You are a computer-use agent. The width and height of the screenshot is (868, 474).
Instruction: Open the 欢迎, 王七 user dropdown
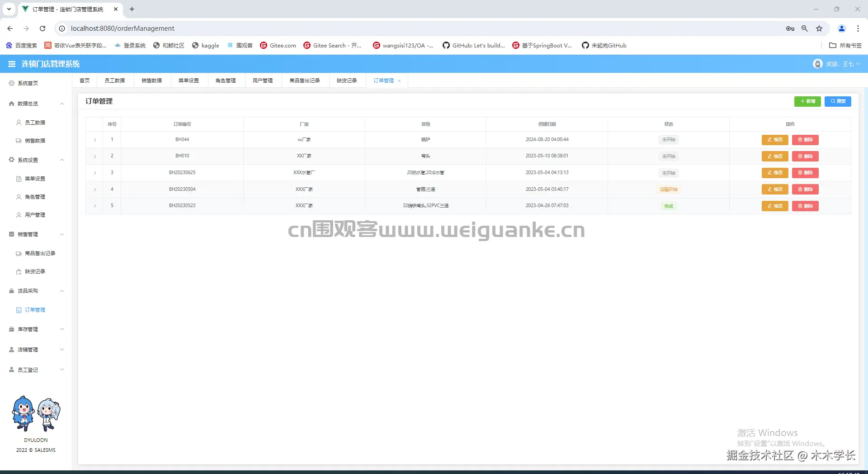point(843,64)
